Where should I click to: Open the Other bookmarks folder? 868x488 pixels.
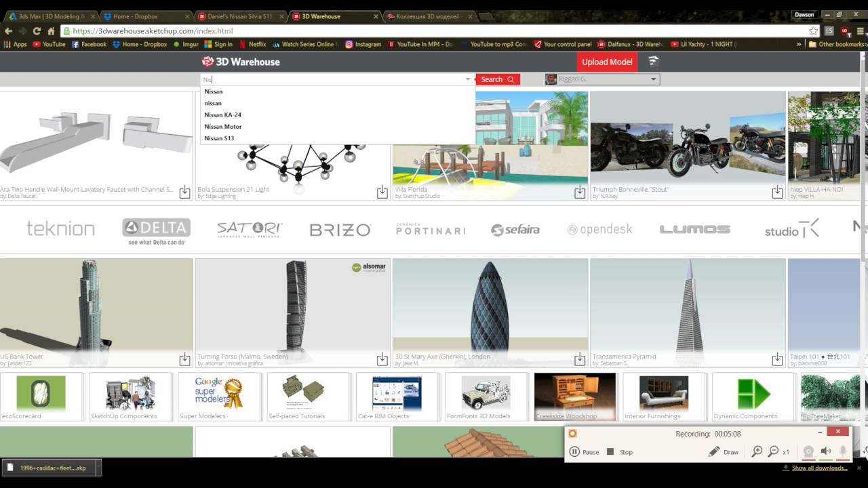837,44
